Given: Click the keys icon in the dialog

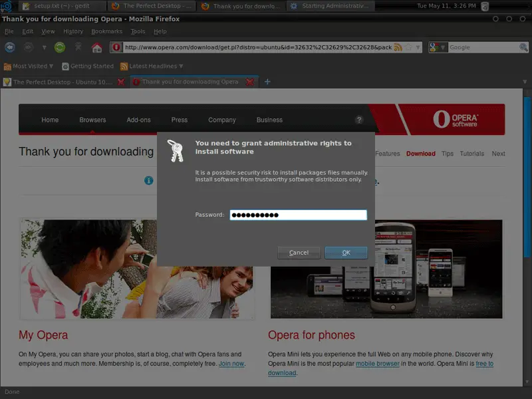Looking at the screenshot, I should tap(176, 151).
